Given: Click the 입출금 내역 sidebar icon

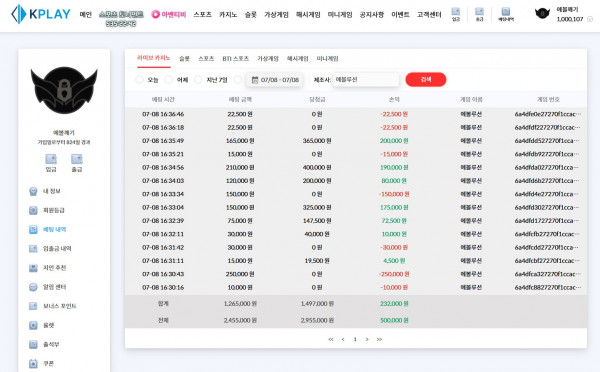Looking at the screenshot, I should click(x=33, y=248).
